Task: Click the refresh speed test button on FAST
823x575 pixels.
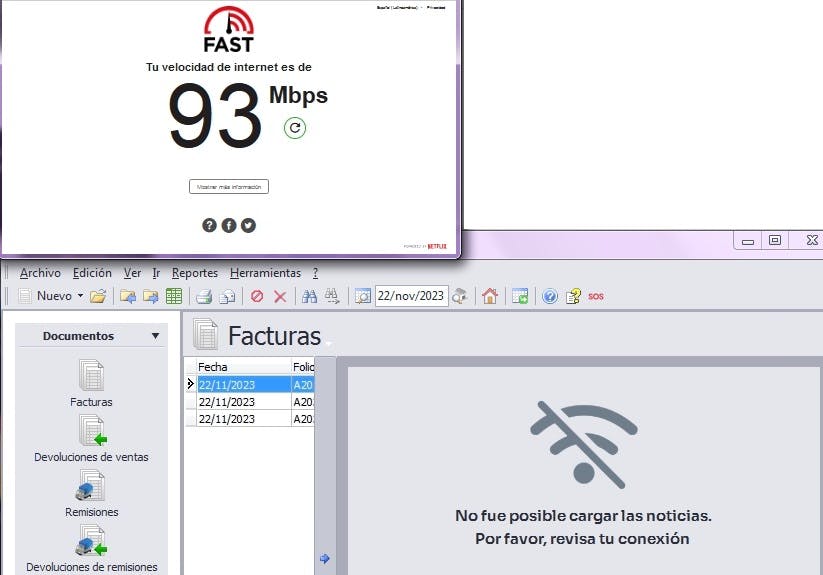Action: tap(295, 127)
